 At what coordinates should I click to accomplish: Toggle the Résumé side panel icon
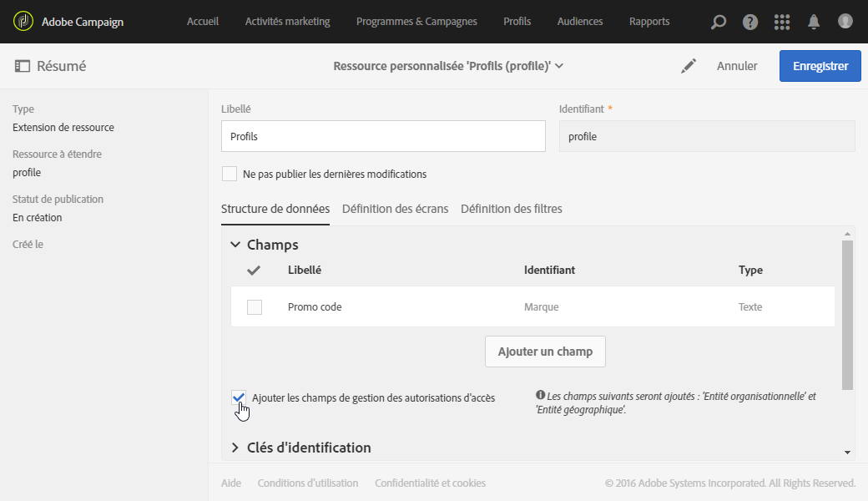[x=23, y=66]
